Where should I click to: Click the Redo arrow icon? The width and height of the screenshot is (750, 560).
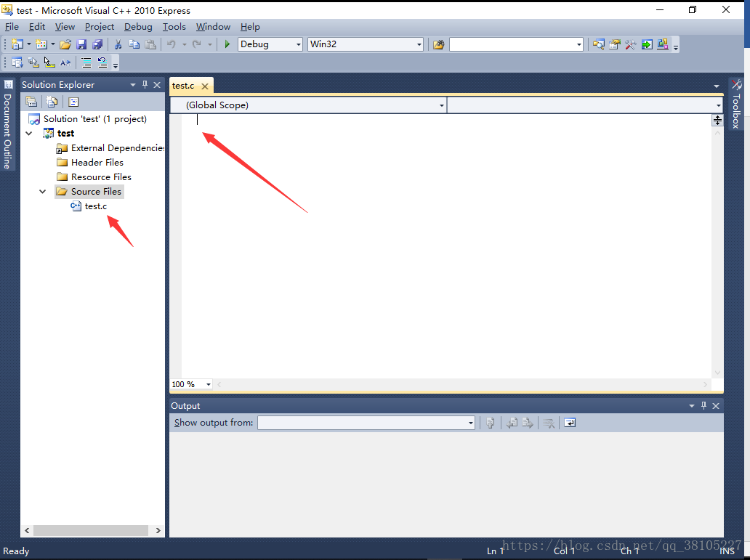point(197,44)
